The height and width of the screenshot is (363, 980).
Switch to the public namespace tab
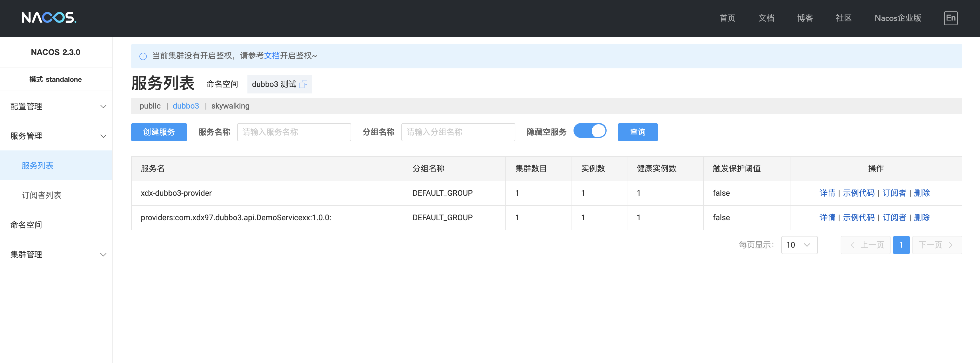150,106
